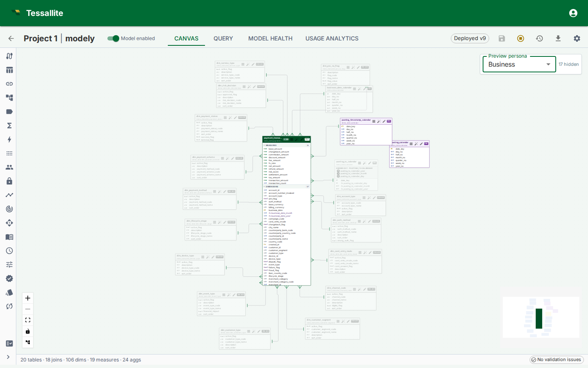This screenshot has height=368, width=588.
Task: Click the No validation issues chip
Action: coord(557,360)
